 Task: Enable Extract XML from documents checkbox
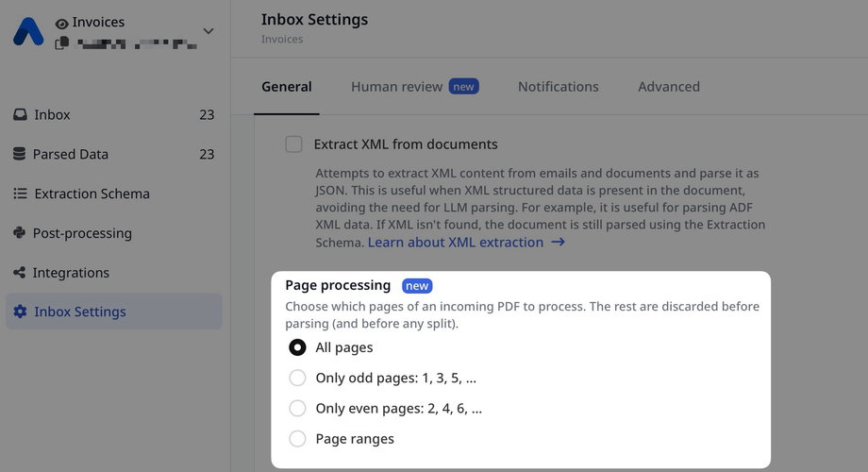coord(293,144)
